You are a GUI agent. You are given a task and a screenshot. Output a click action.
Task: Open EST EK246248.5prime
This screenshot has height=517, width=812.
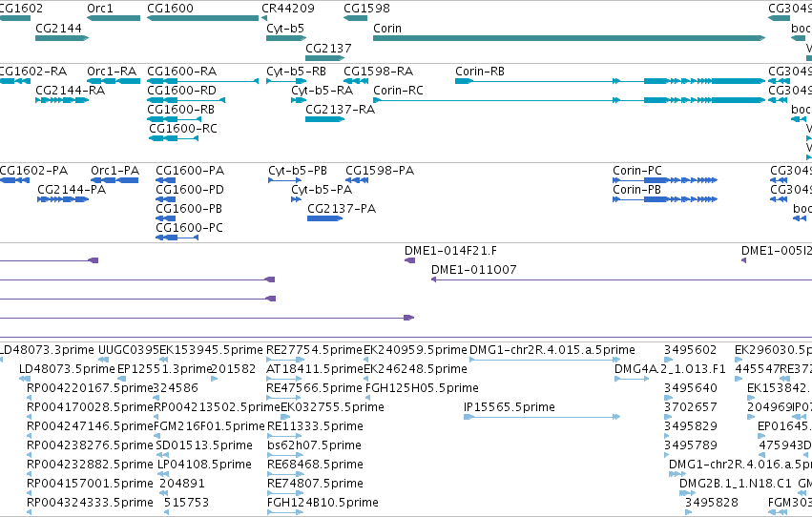[415, 369]
